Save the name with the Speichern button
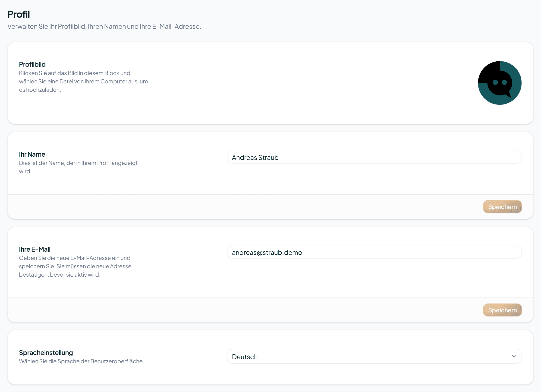This screenshot has height=392, width=541. [502, 207]
